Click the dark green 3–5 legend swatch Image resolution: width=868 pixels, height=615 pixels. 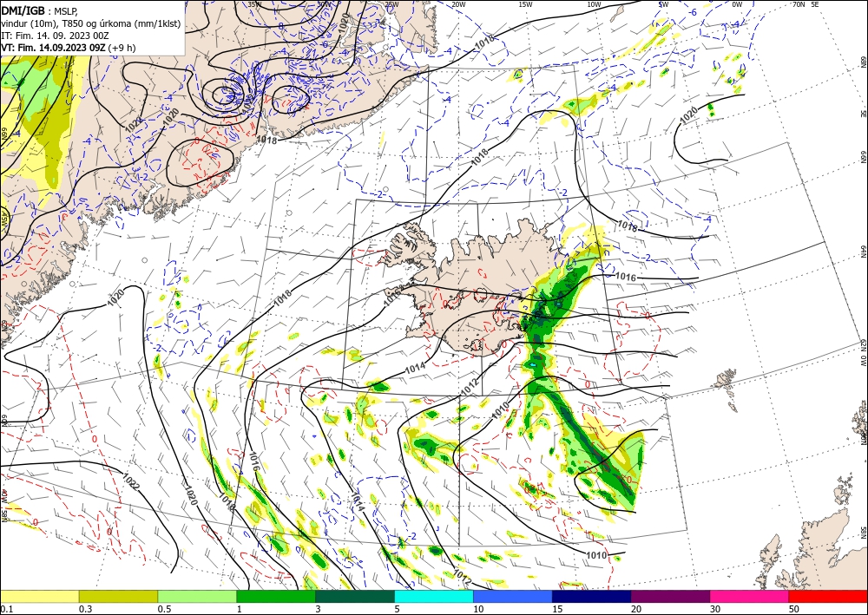(x=355, y=596)
